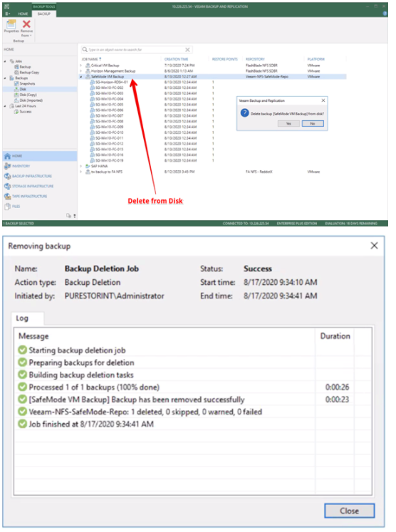This screenshot has width=396, height=532.
Task: Select Success under Last 24 Hours
Action: point(22,112)
